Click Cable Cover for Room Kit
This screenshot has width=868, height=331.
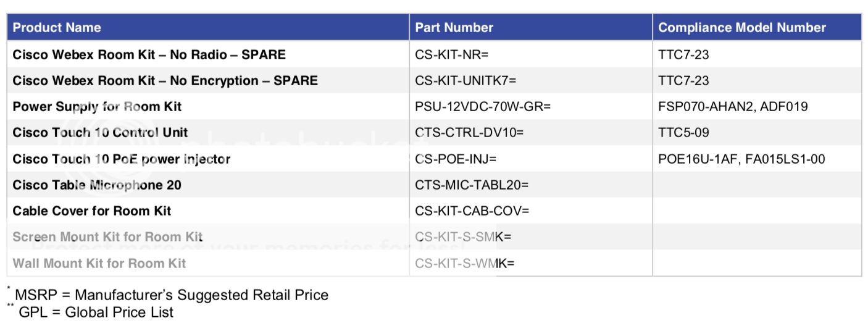coord(92,211)
